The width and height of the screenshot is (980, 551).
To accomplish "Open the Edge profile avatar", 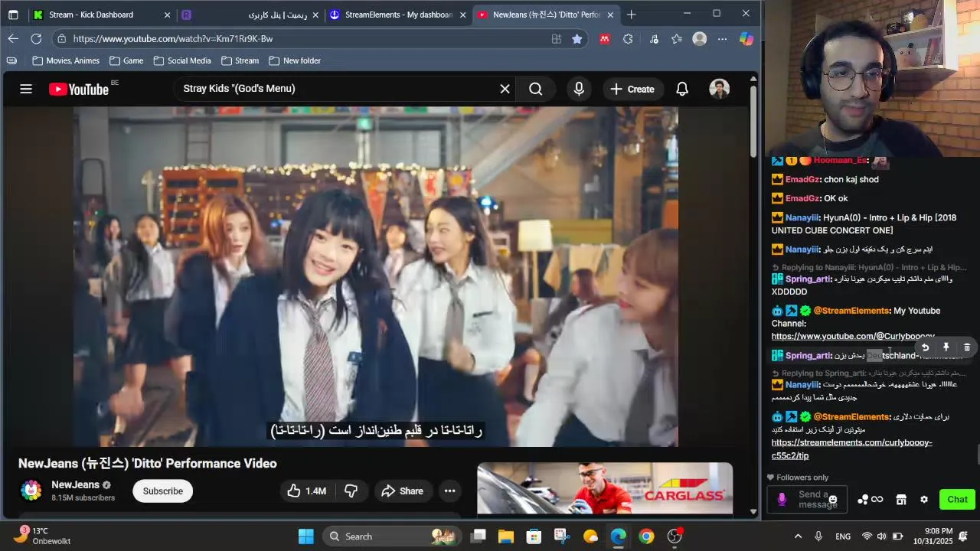I will (700, 38).
